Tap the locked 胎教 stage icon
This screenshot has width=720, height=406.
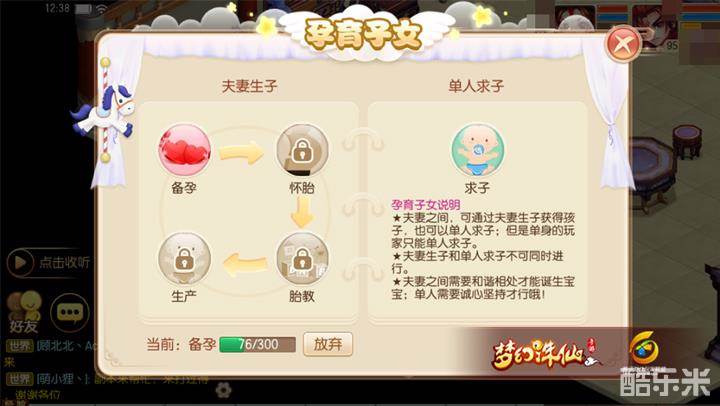pyautogui.click(x=302, y=259)
